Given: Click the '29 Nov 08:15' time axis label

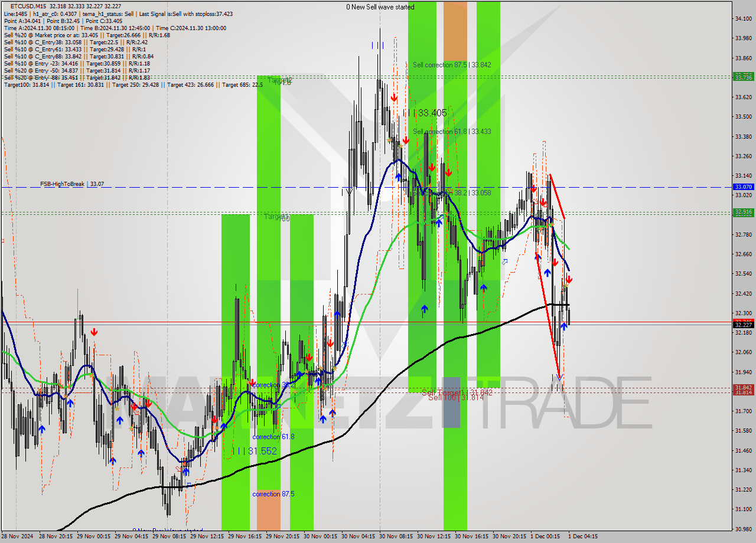Looking at the screenshot, I should point(168,537).
